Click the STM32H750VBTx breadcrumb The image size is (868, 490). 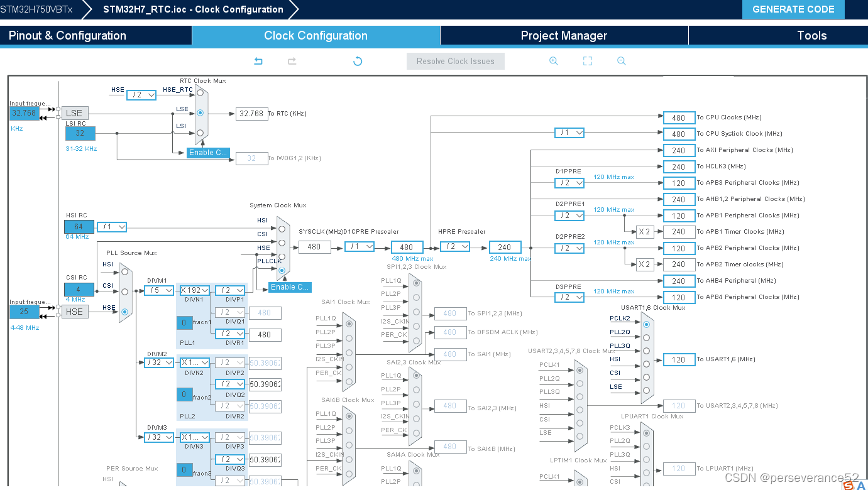pyautogui.click(x=36, y=9)
